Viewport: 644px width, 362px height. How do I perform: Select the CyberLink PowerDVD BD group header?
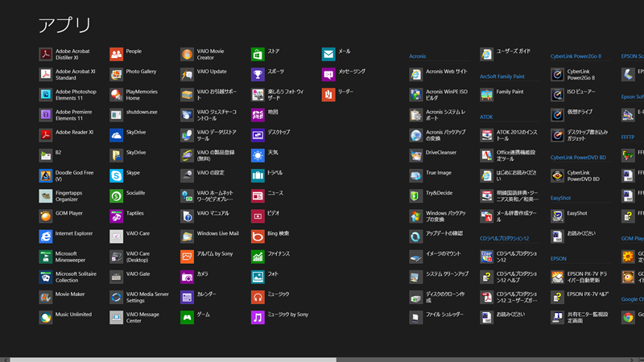click(578, 158)
